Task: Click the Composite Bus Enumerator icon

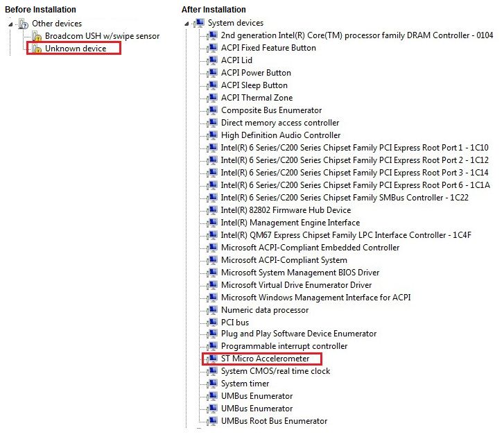Action: pos(212,110)
